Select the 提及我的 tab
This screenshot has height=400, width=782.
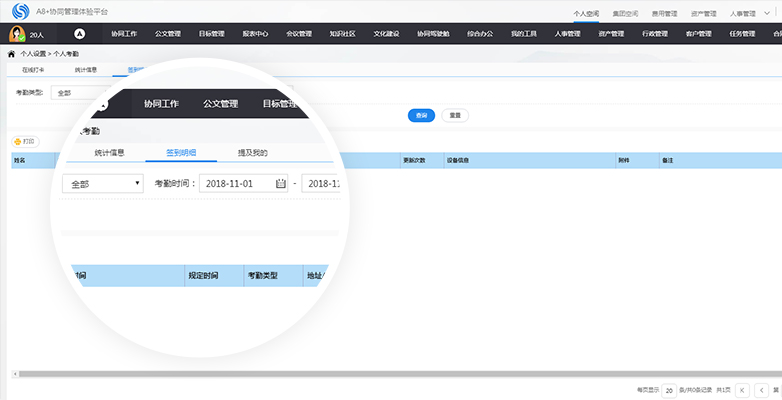pyautogui.click(x=252, y=153)
